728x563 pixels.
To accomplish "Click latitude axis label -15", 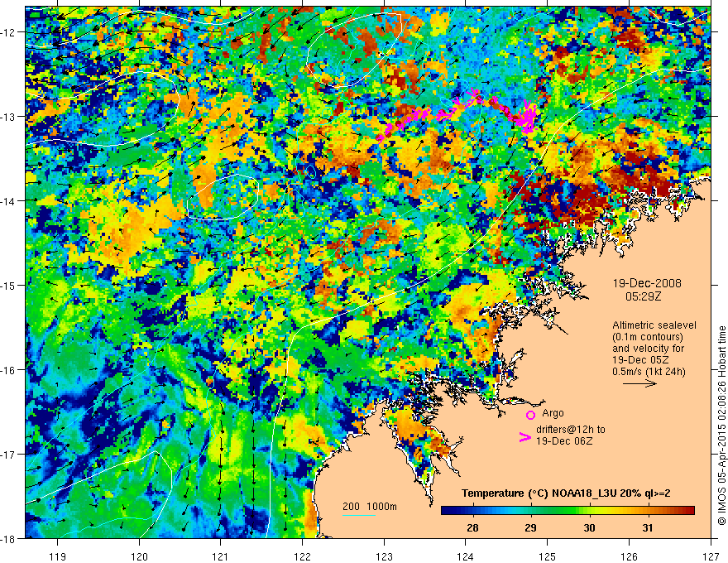I will [9, 286].
